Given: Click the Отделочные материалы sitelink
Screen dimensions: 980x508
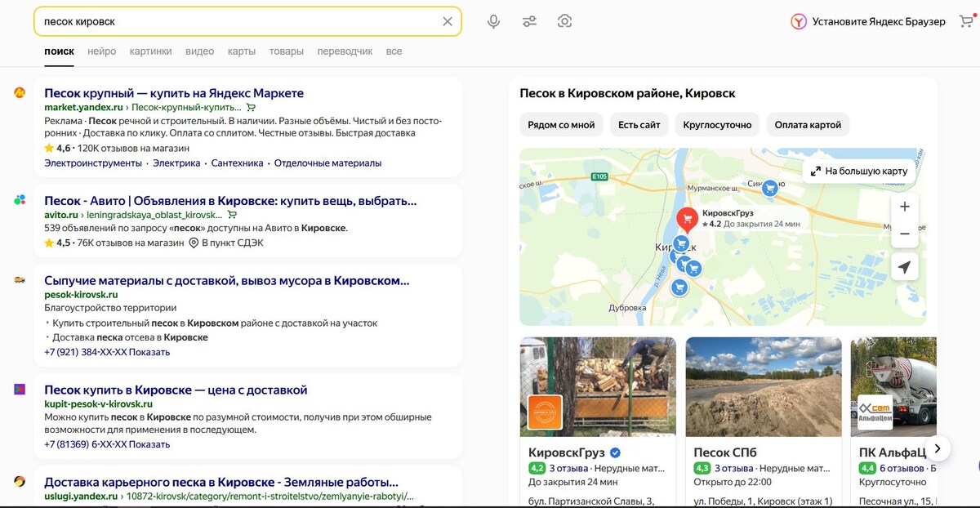Looking at the screenshot, I should tap(327, 163).
